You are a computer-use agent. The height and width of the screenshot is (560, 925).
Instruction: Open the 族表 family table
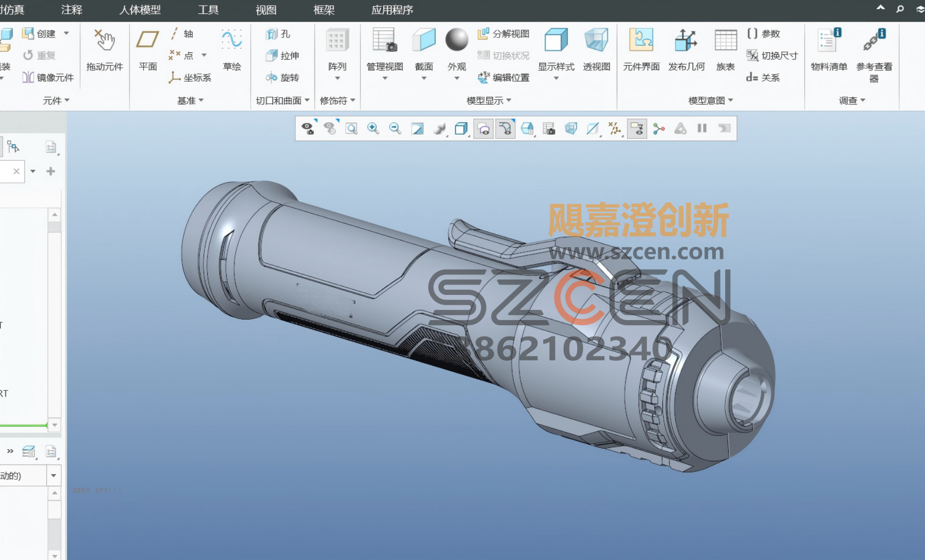(726, 50)
